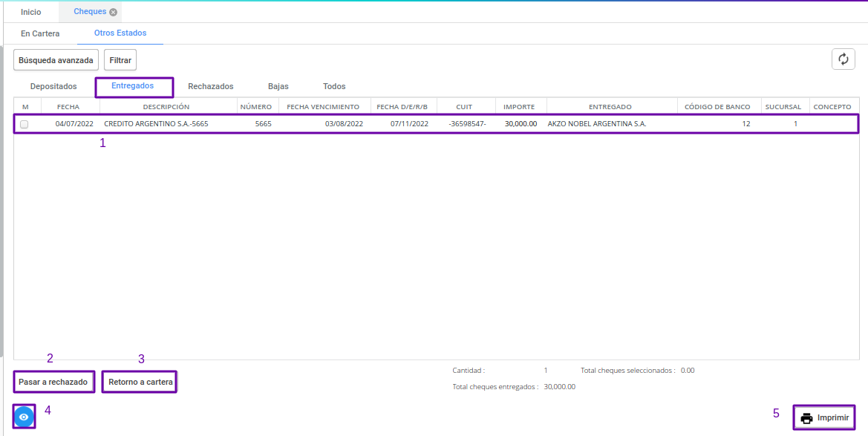Open the Inicio tab

(31, 12)
